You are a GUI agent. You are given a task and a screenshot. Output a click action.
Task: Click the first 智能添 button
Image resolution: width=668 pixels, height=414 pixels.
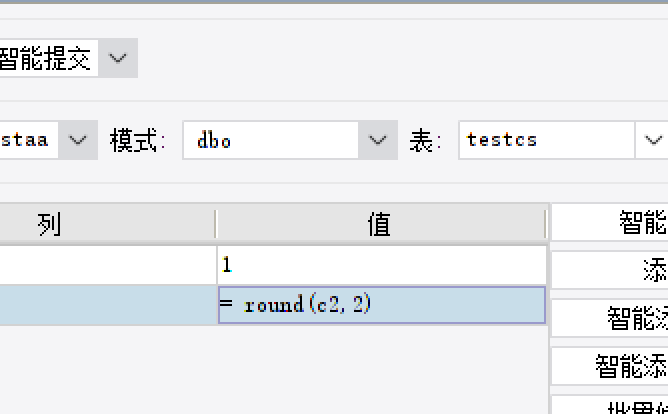point(610,318)
